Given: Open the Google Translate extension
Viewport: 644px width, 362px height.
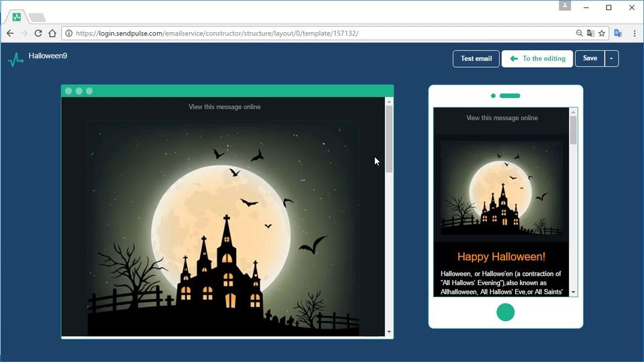Looking at the screenshot, I should click(x=618, y=34).
